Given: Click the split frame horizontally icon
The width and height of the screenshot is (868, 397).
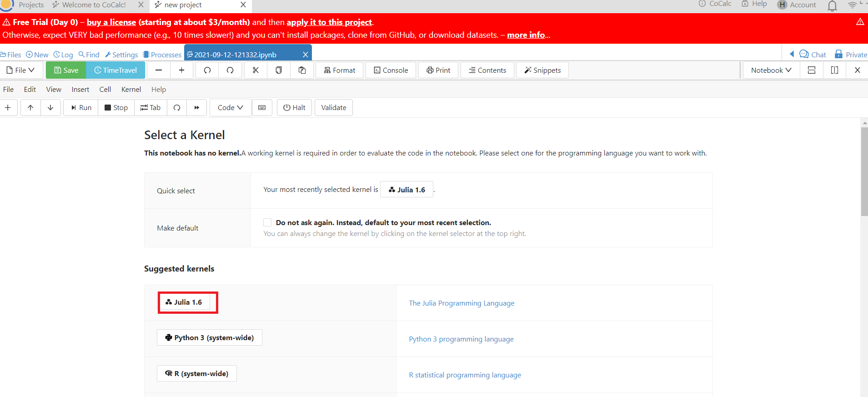Looking at the screenshot, I should (812, 70).
